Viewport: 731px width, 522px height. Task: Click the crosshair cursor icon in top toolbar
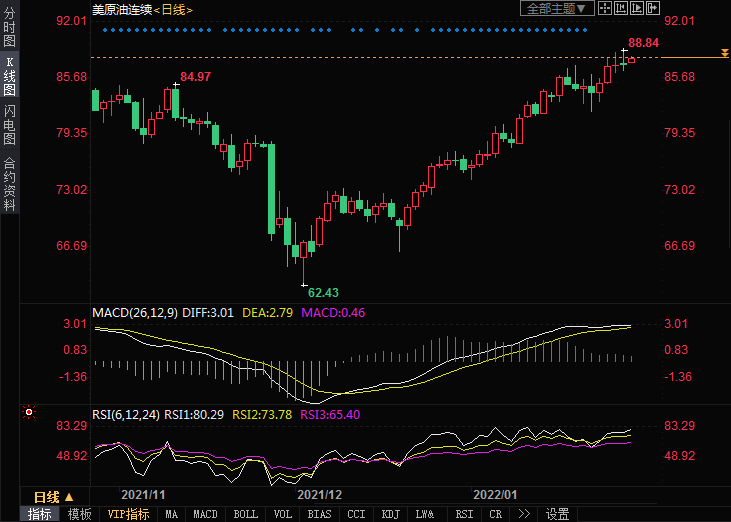607,9
